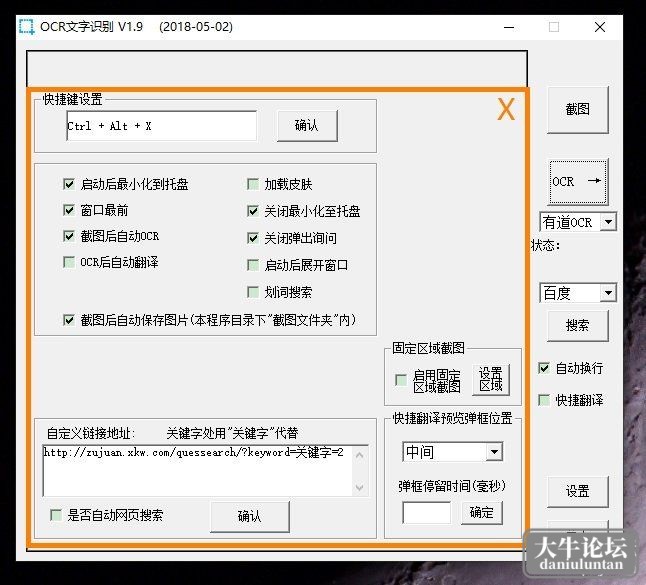Minimize the OCR文字识别 window
The image size is (646, 585).
(x=509, y=28)
